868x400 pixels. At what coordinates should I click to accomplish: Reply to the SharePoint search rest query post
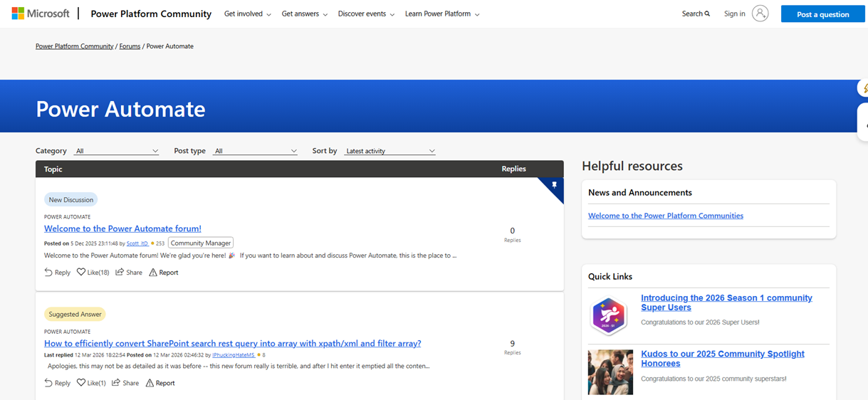pos(57,383)
